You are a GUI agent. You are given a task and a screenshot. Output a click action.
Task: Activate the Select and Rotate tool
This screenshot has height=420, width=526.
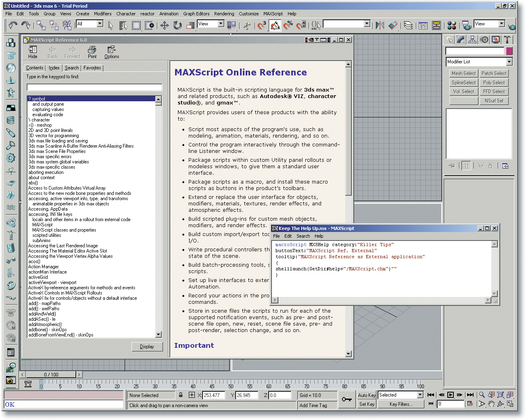point(177,25)
